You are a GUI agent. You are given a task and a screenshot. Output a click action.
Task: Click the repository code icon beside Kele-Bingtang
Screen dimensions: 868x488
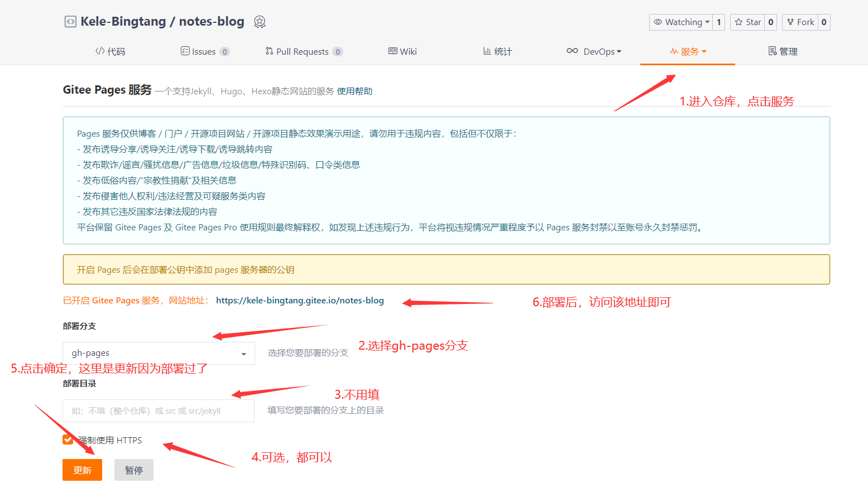click(70, 22)
